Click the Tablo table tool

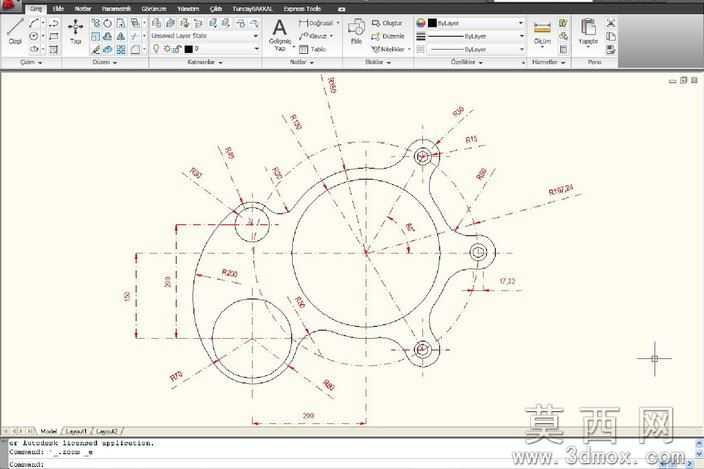[312, 49]
